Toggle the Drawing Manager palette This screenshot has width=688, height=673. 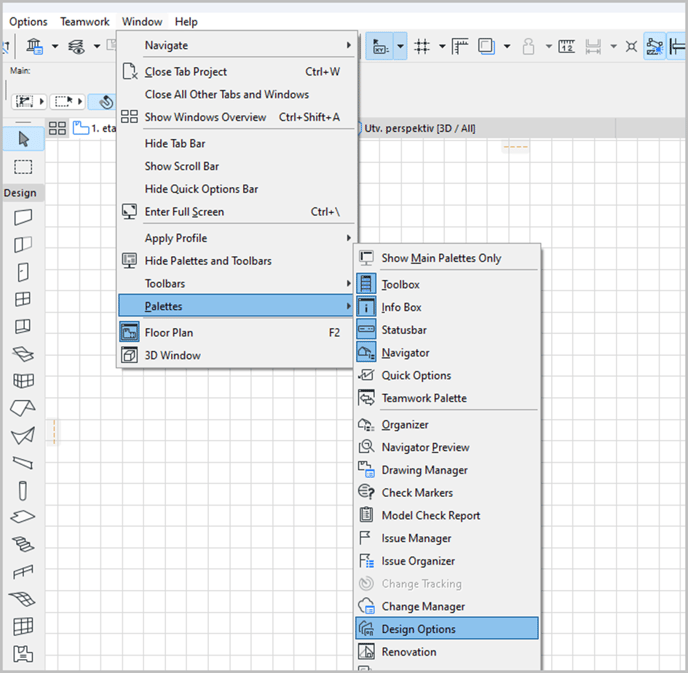pos(447,470)
